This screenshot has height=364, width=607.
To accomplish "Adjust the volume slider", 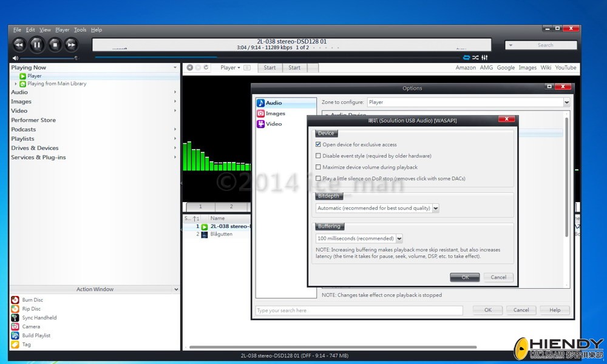I will [x=49, y=58].
